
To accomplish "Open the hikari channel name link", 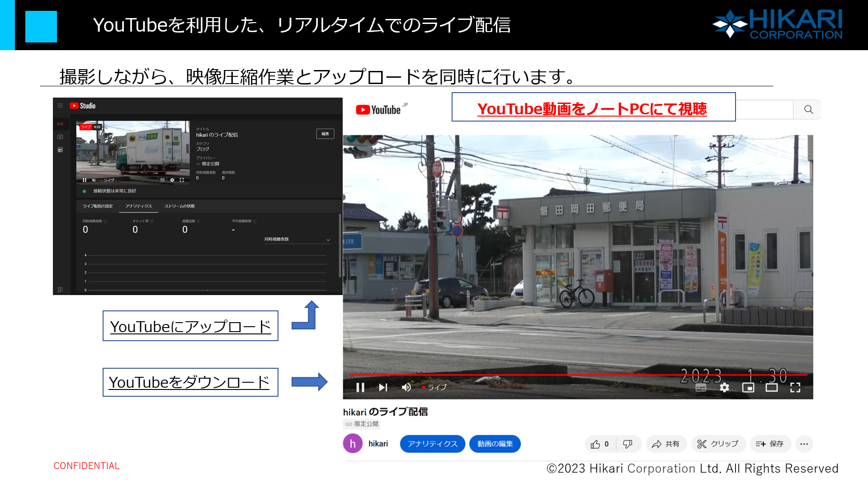I will [378, 444].
